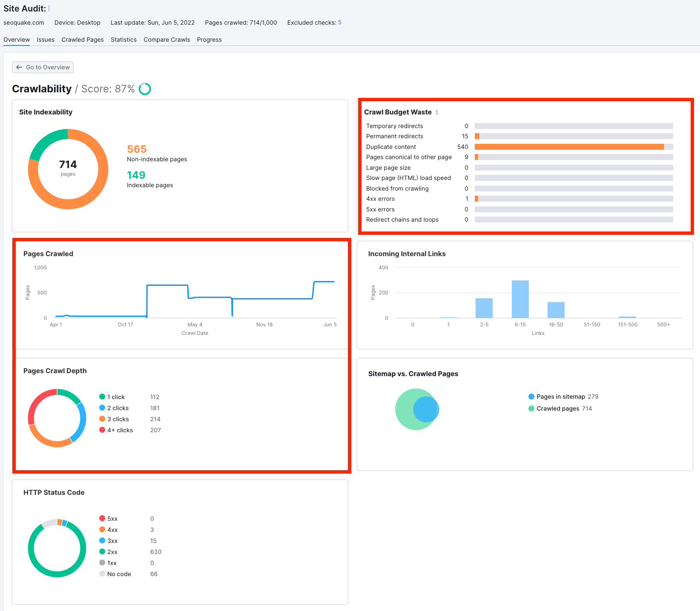This screenshot has width=700, height=611.
Task: Open the Issues tab
Action: click(45, 40)
